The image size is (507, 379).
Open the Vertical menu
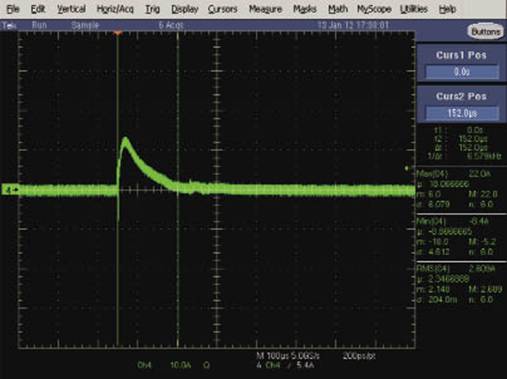point(71,9)
